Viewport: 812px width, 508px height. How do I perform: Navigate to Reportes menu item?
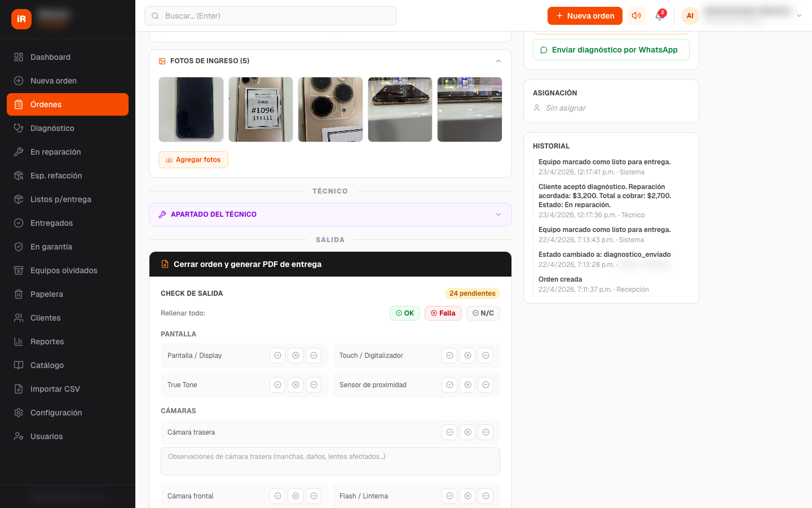47,341
